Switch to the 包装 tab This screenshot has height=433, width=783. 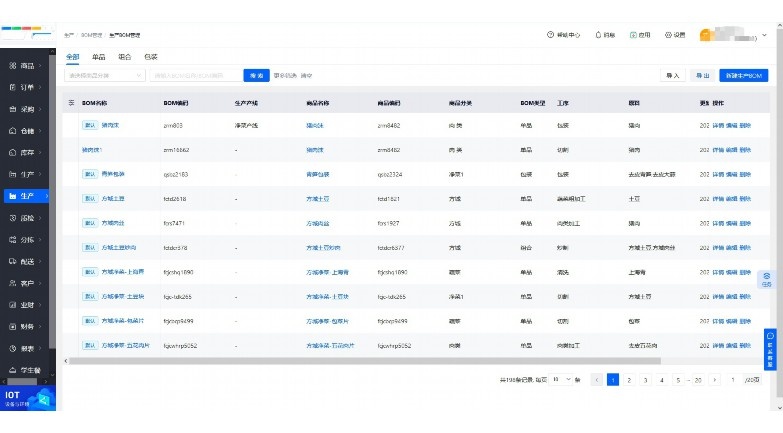(151, 57)
